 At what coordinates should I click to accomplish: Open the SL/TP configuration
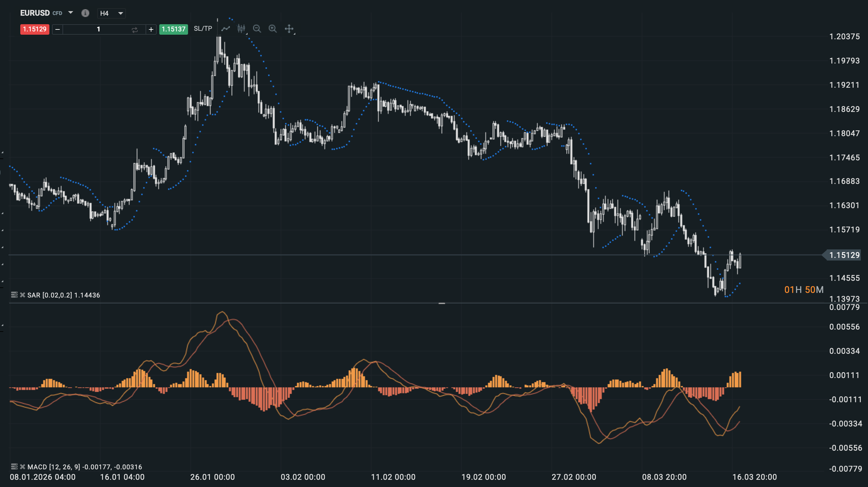(202, 29)
